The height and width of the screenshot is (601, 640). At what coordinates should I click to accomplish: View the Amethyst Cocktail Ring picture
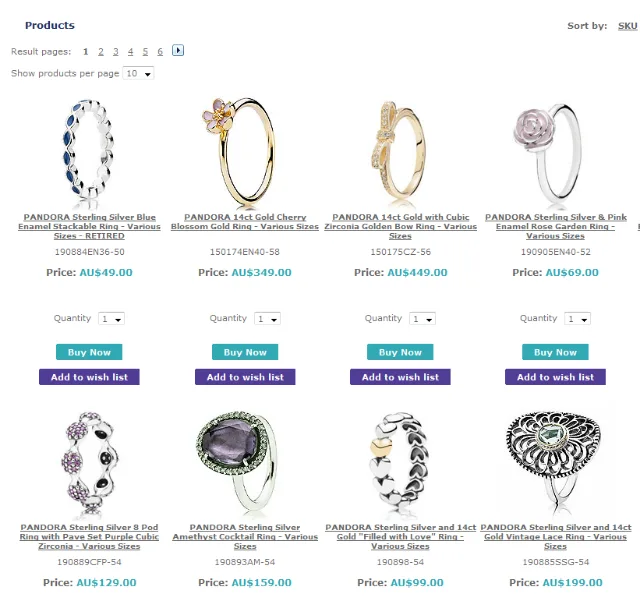click(238, 461)
